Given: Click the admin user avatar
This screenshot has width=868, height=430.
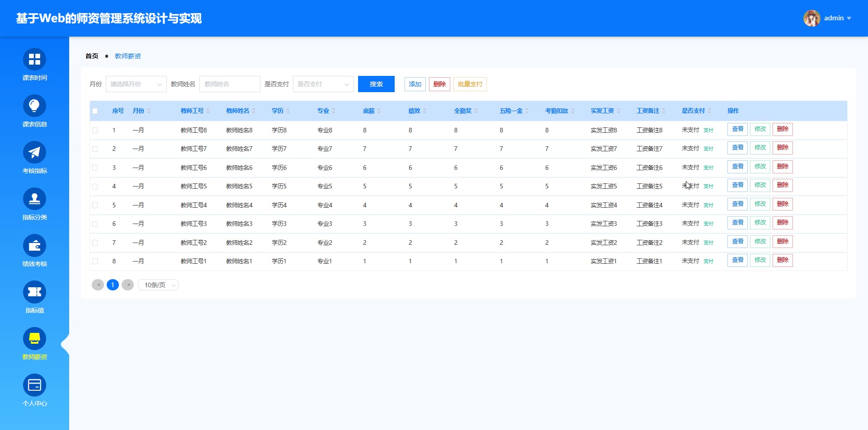Looking at the screenshot, I should click(x=811, y=19).
